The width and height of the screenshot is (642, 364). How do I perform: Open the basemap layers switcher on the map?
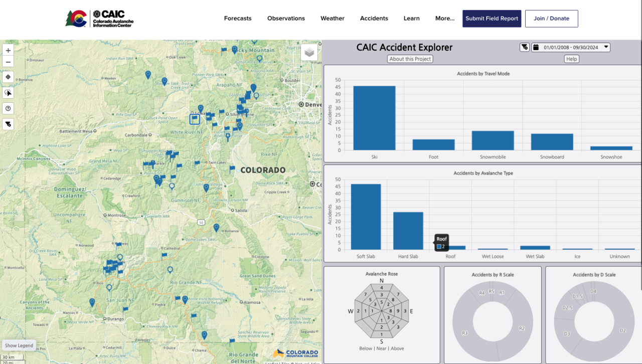coord(309,52)
